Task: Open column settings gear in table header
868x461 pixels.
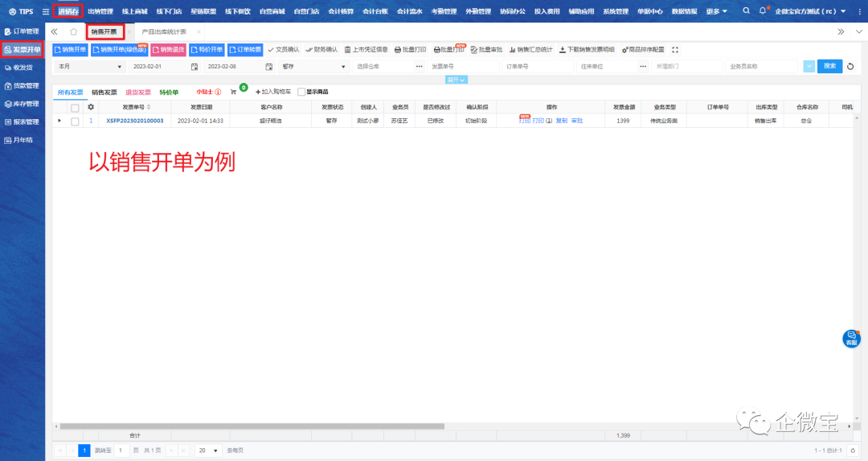Action: click(91, 107)
